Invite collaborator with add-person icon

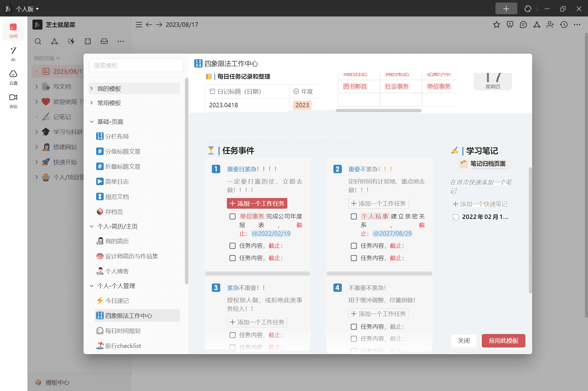tap(550, 25)
